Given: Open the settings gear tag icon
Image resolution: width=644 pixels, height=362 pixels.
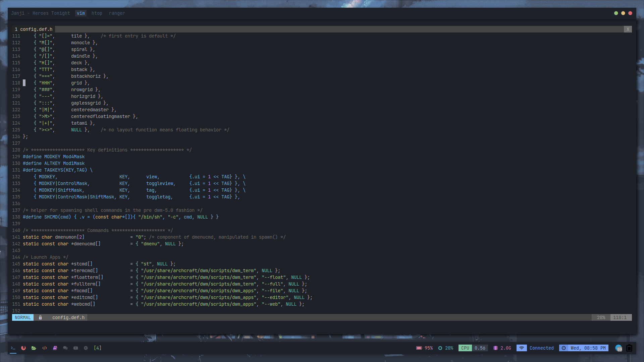Looking at the screenshot, I should coord(86,348).
